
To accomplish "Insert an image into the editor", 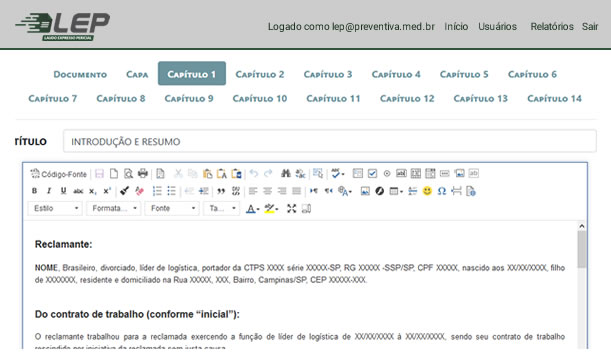I will pos(365,191).
